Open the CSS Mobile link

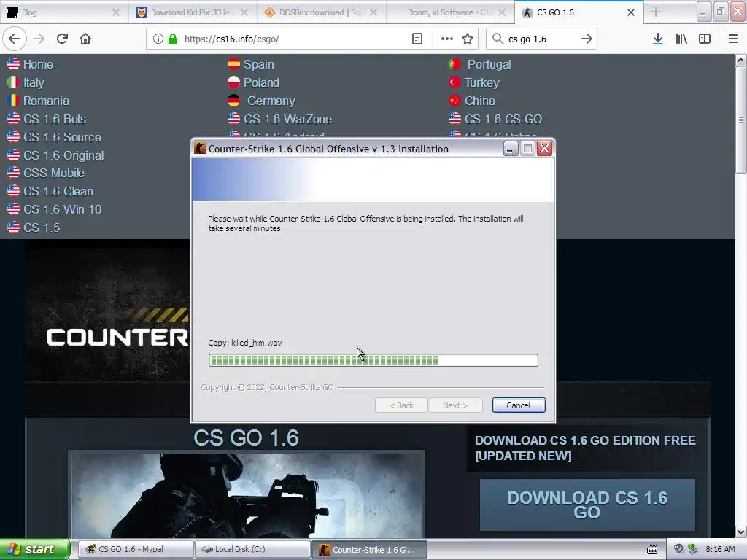pos(54,173)
